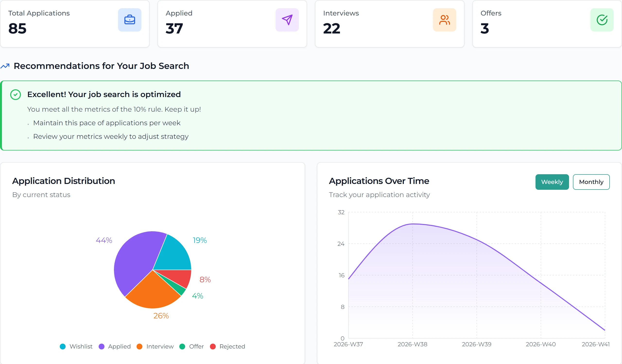This screenshot has width=622, height=364.
Task: Click the y-axis value 16
Action: (x=341, y=275)
